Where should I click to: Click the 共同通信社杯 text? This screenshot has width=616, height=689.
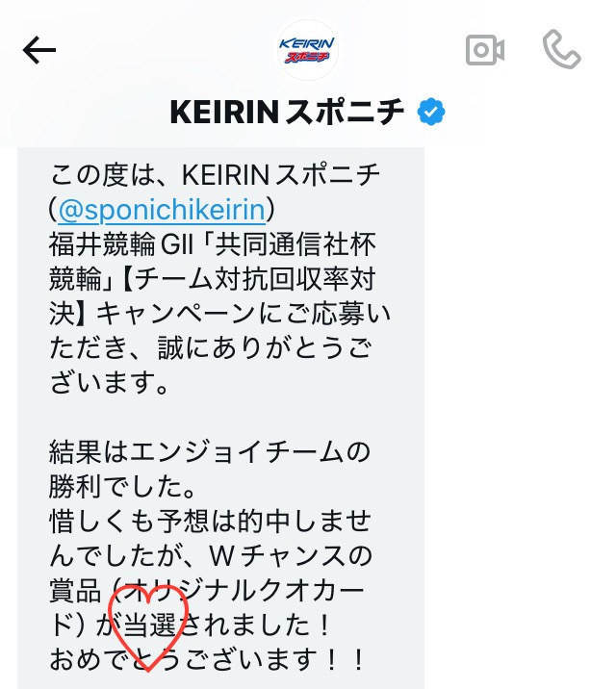click(x=295, y=244)
